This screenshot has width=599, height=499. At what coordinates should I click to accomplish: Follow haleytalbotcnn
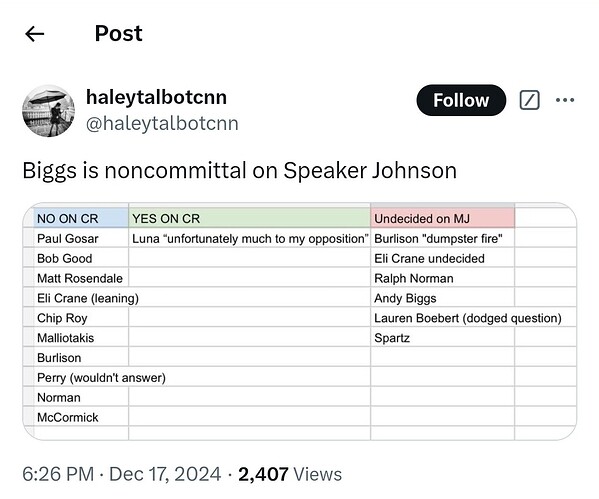pyautogui.click(x=461, y=100)
